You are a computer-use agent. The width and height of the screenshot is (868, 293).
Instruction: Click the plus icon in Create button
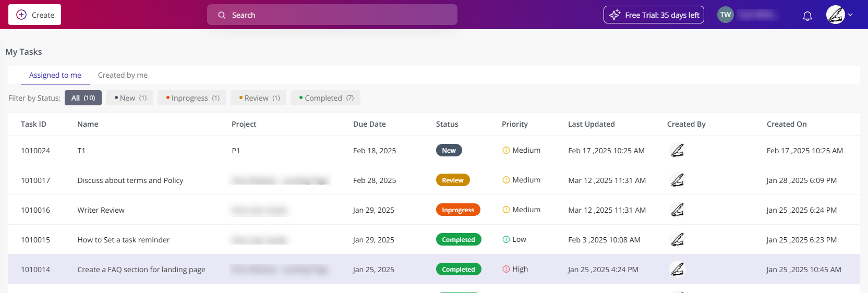point(21,15)
